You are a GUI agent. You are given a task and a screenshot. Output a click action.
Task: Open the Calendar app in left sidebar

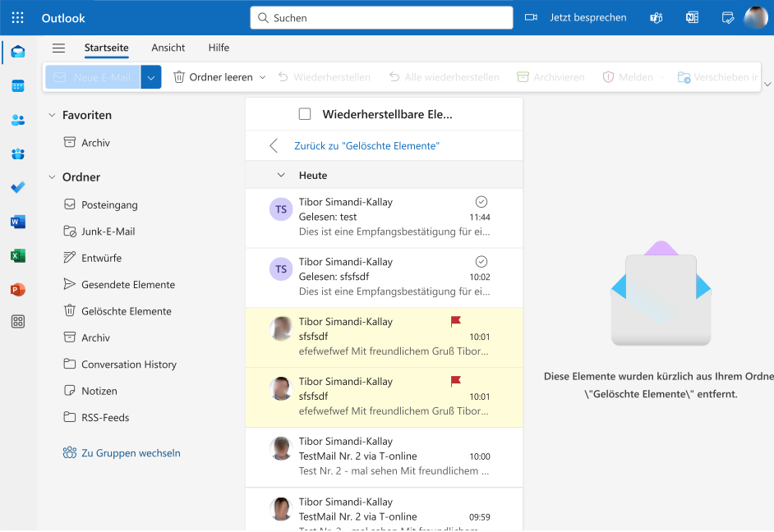[x=17, y=86]
